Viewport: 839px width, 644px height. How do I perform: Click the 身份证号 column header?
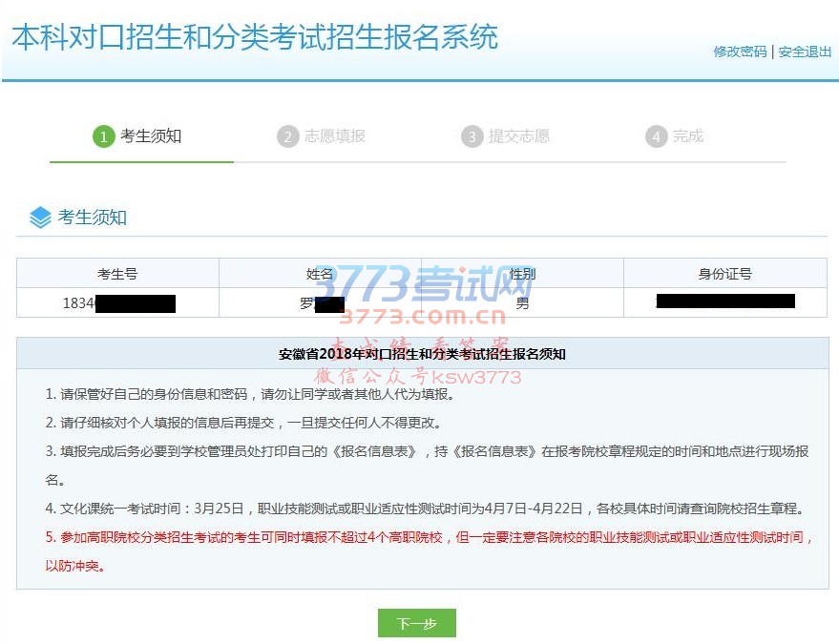724,274
